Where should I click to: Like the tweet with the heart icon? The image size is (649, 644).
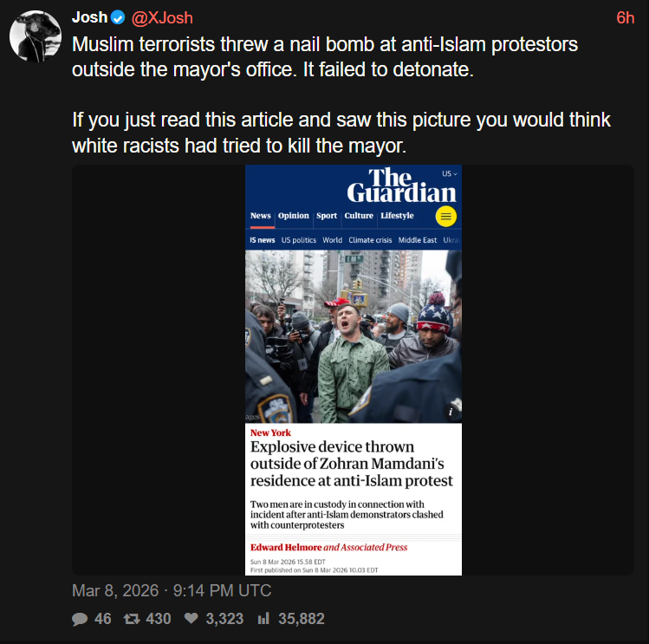click(191, 618)
